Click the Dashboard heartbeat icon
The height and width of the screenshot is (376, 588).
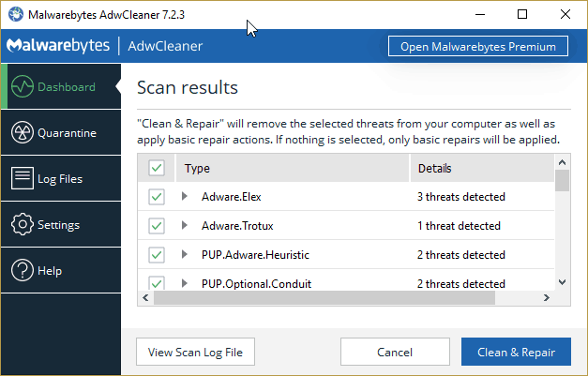click(x=23, y=86)
